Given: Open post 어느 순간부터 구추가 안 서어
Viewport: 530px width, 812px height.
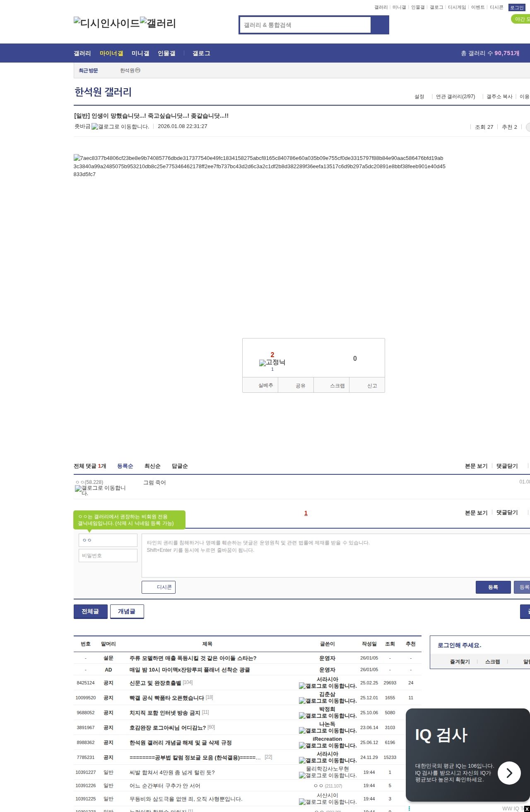Looking at the screenshot, I should coord(165,785).
